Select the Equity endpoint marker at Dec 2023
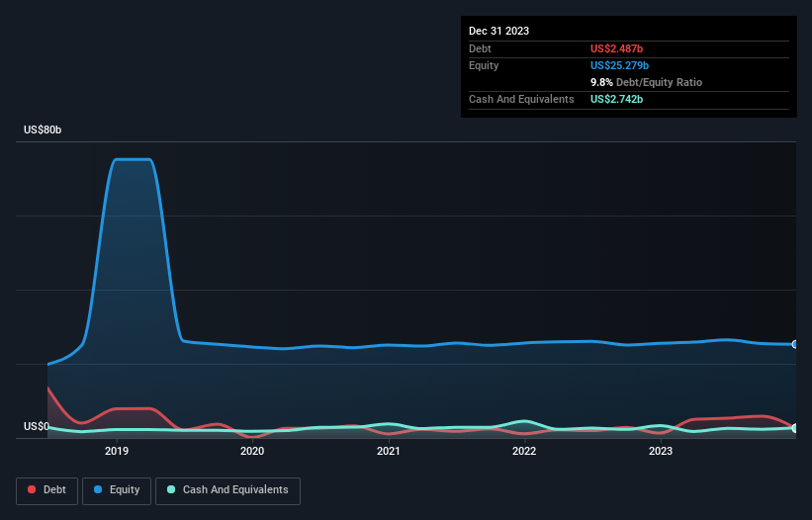Screen dimensions: 812x520 (795, 344)
